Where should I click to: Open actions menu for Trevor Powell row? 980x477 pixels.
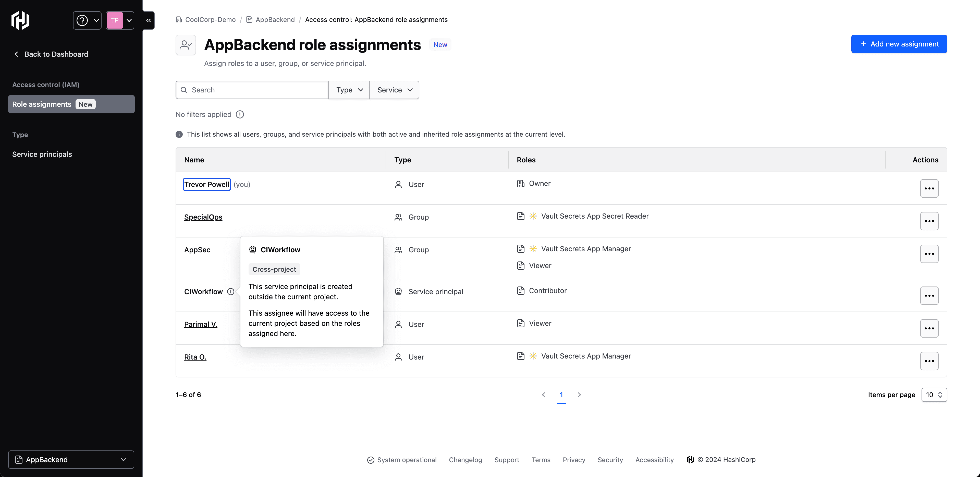click(929, 188)
